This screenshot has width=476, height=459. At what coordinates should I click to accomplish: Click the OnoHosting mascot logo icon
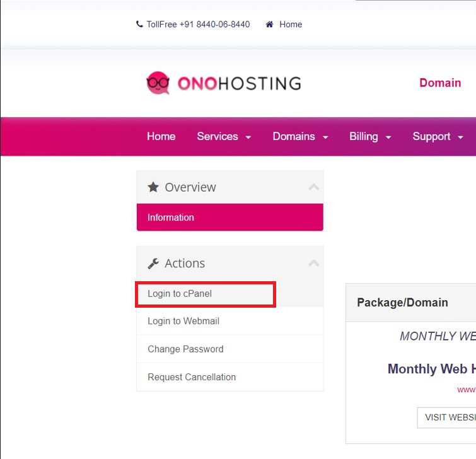(x=158, y=83)
